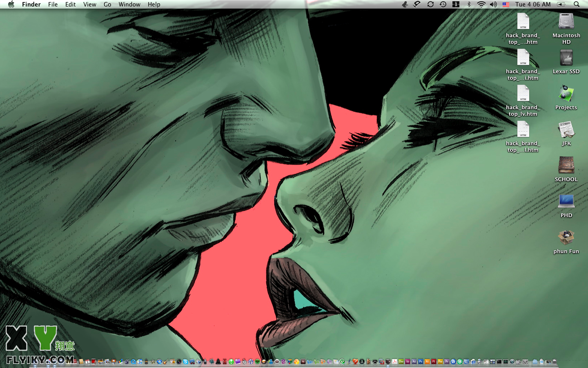Image resolution: width=588 pixels, height=368 pixels.
Task: Click the sync arrows menu bar icon
Action: tap(430, 4)
